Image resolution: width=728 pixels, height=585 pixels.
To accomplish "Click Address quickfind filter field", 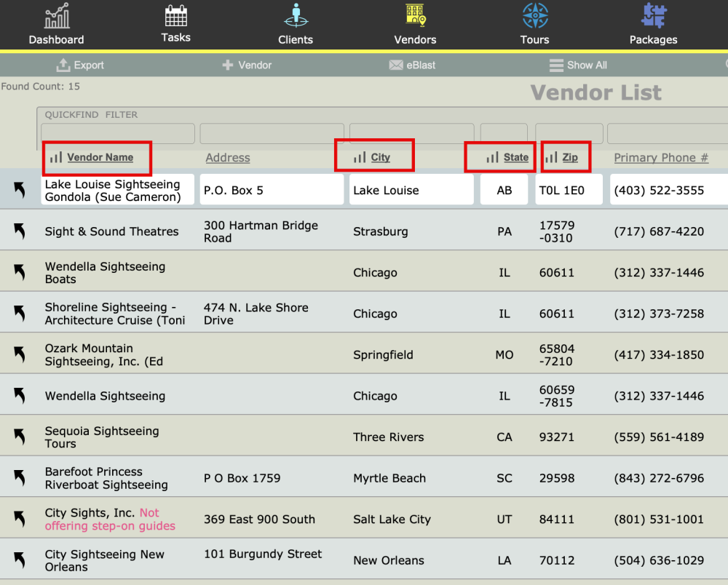I will coord(272,134).
